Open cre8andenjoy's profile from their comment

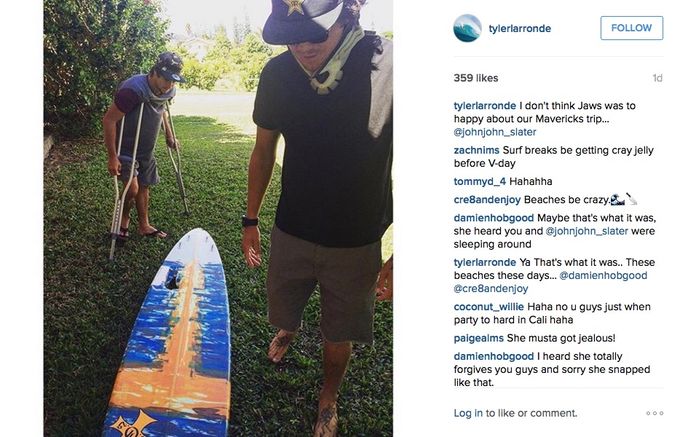point(487,199)
